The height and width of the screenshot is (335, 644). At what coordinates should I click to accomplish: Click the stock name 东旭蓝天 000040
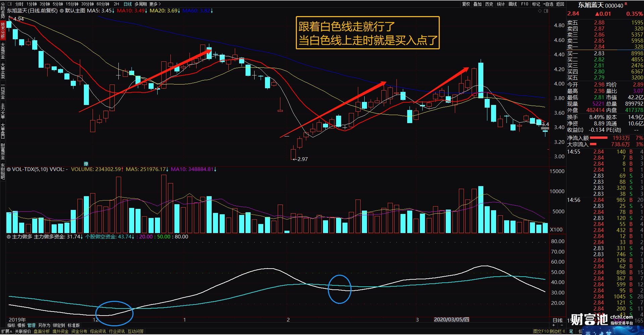(x=600, y=5)
